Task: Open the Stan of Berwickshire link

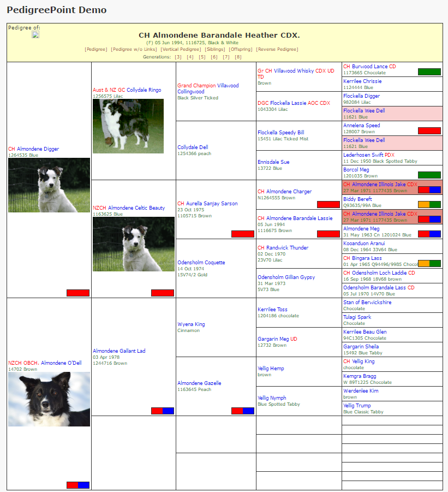Action: pos(367,303)
